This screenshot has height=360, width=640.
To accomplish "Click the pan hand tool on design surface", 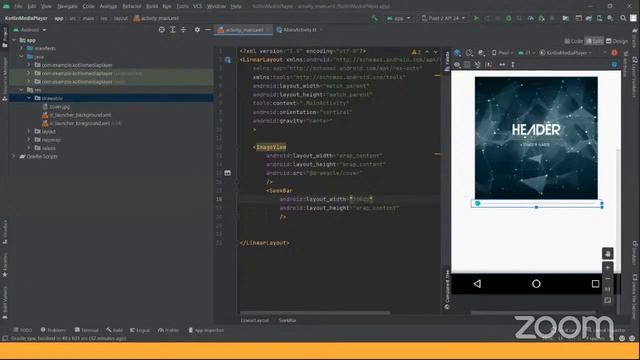I will point(607,253).
